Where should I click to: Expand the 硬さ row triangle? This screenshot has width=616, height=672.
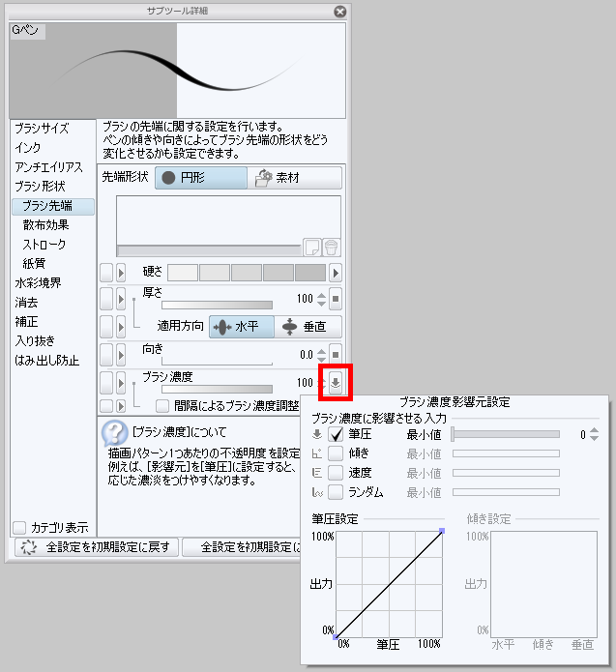tap(121, 273)
